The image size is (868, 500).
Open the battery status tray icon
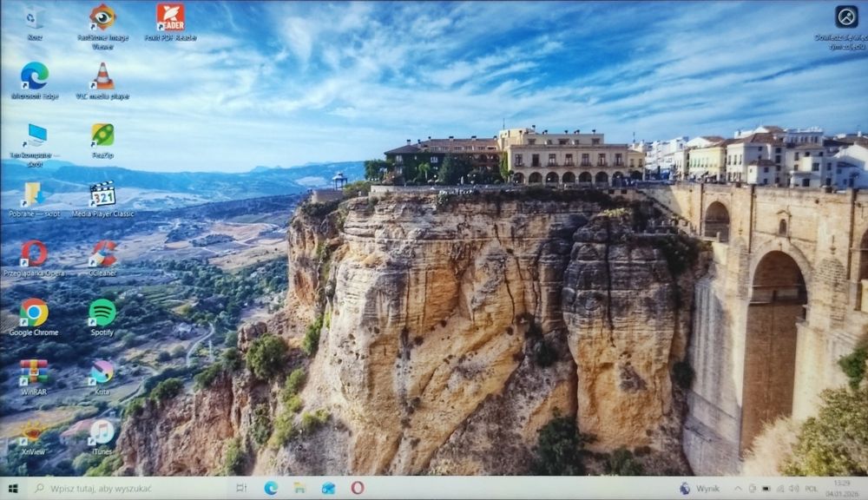[766, 489]
